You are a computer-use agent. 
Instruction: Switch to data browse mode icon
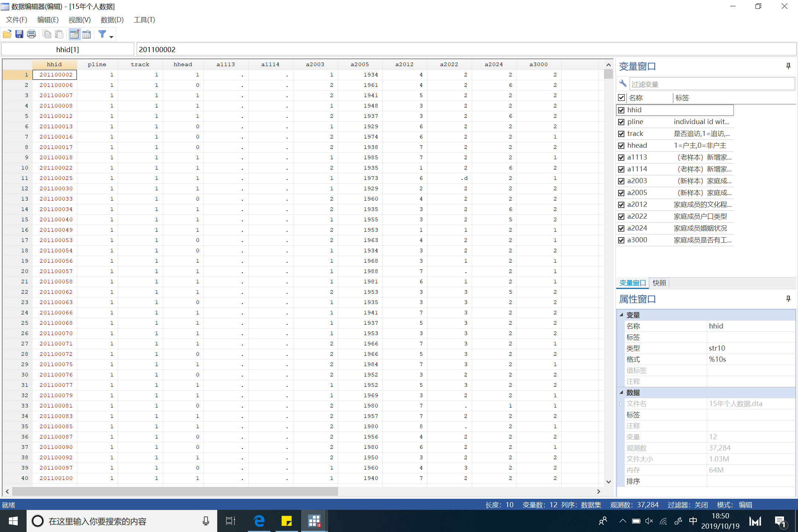(86, 35)
